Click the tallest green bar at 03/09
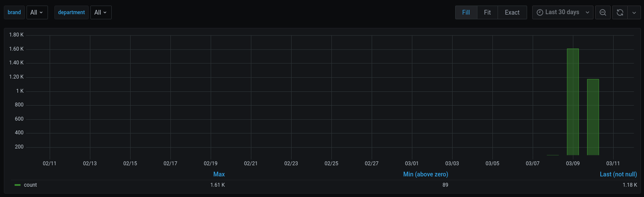 [572, 102]
